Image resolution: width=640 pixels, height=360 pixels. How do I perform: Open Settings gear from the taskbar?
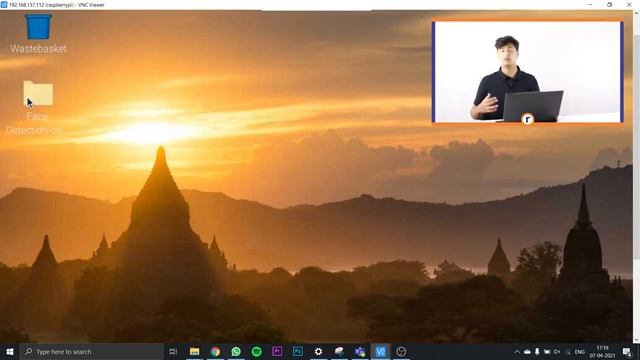coord(318,351)
